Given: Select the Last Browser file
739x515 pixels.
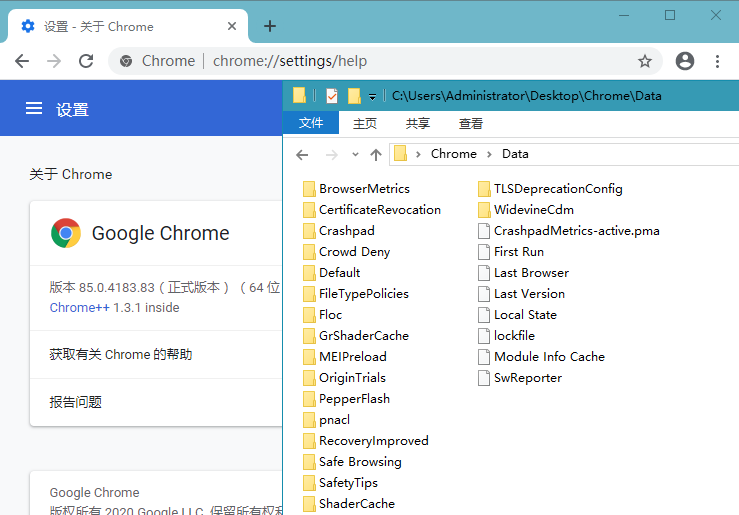Looking at the screenshot, I should 524,273.
